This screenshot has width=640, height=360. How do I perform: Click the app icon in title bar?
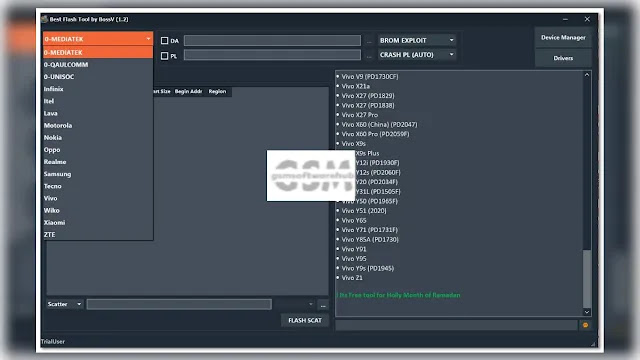point(44,19)
